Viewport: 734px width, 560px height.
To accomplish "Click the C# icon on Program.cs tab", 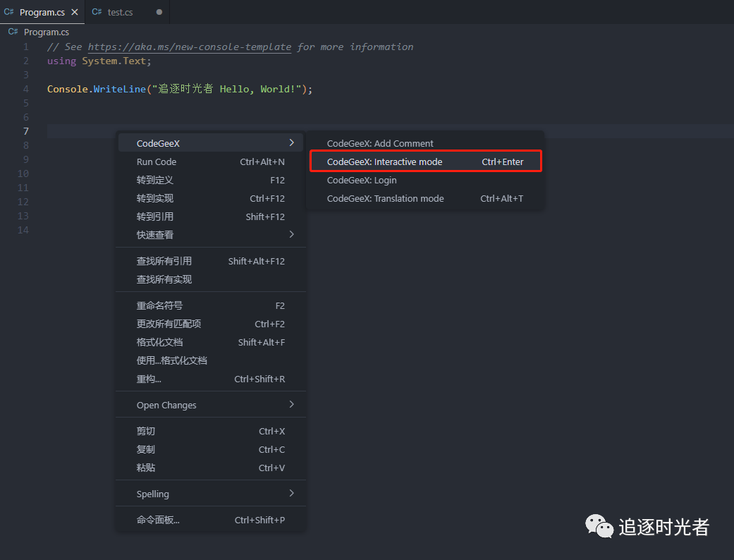I will click(x=9, y=12).
